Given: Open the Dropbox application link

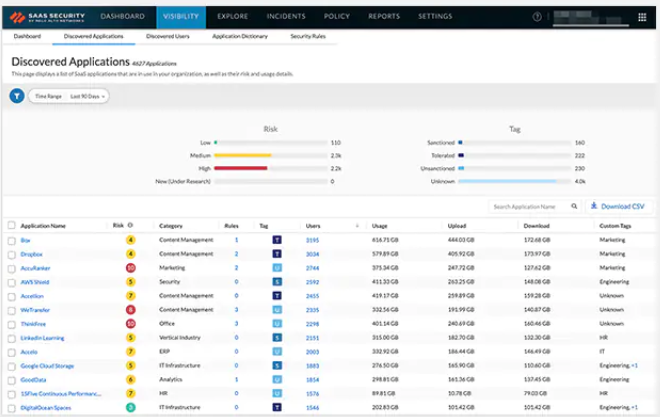Looking at the screenshot, I should click(x=32, y=254).
